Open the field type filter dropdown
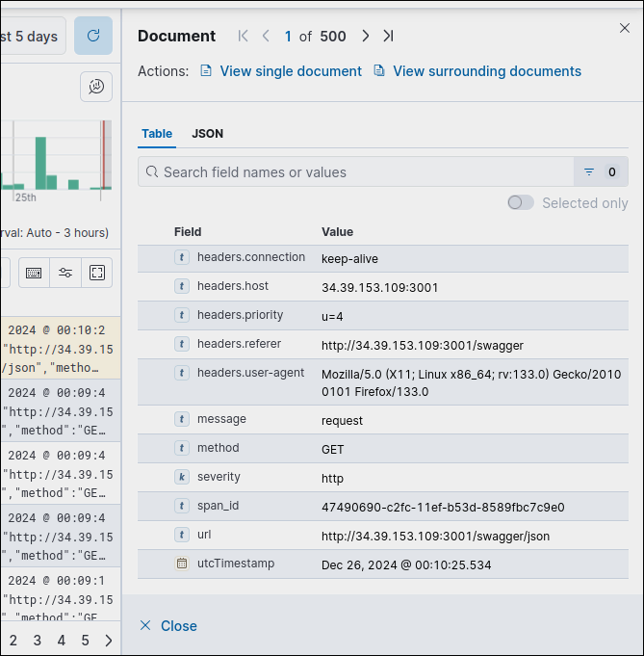This screenshot has height=656, width=644. coord(601,172)
